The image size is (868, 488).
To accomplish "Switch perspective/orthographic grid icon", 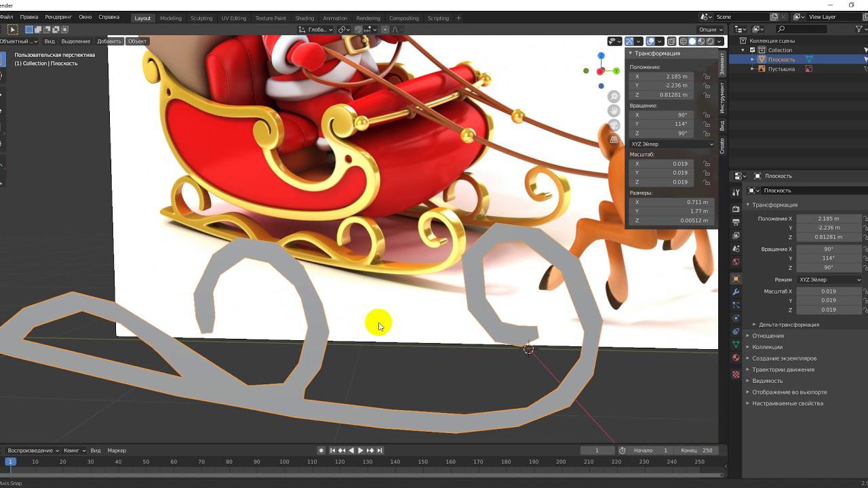I will pyautogui.click(x=614, y=140).
